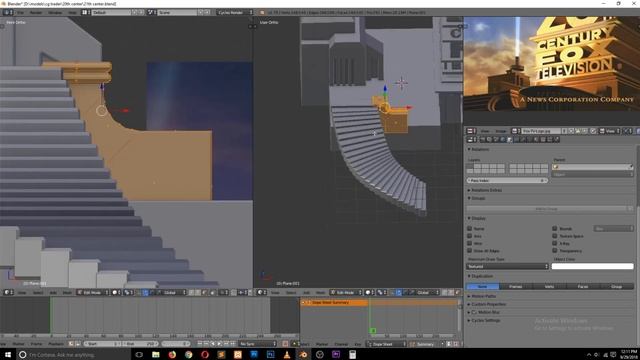Screen dimensions: 640x360
Task: Switch to the Material properties tab icon
Action: click(536, 139)
